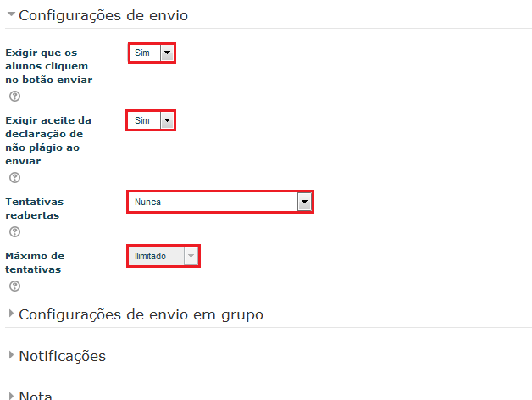Collapse section using Configurações de envio triangle
Image resolution: width=532 pixels, height=400 pixels.
click(x=11, y=14)
